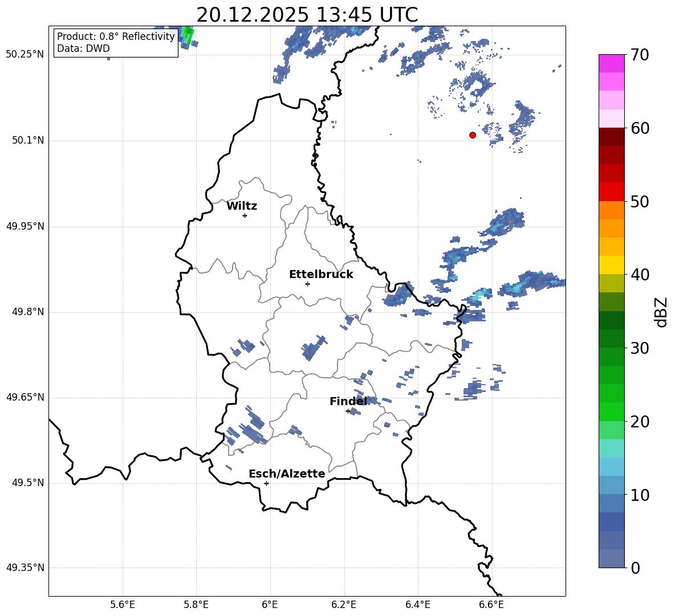The image size is (675, 616).
Task: Click the 30 value on colorbar
Action: tap(640, 348)
